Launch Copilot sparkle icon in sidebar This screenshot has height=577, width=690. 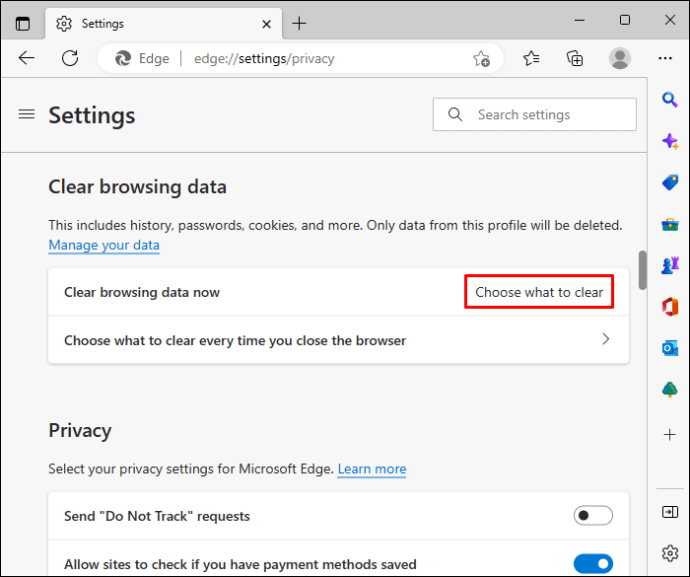coord(670,141)
